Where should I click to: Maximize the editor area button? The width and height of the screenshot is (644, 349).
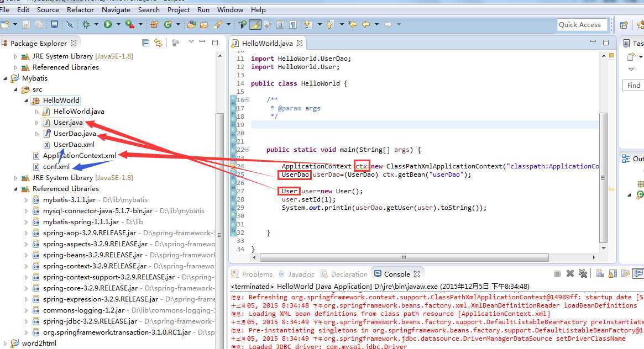click(x=606, y=42)
